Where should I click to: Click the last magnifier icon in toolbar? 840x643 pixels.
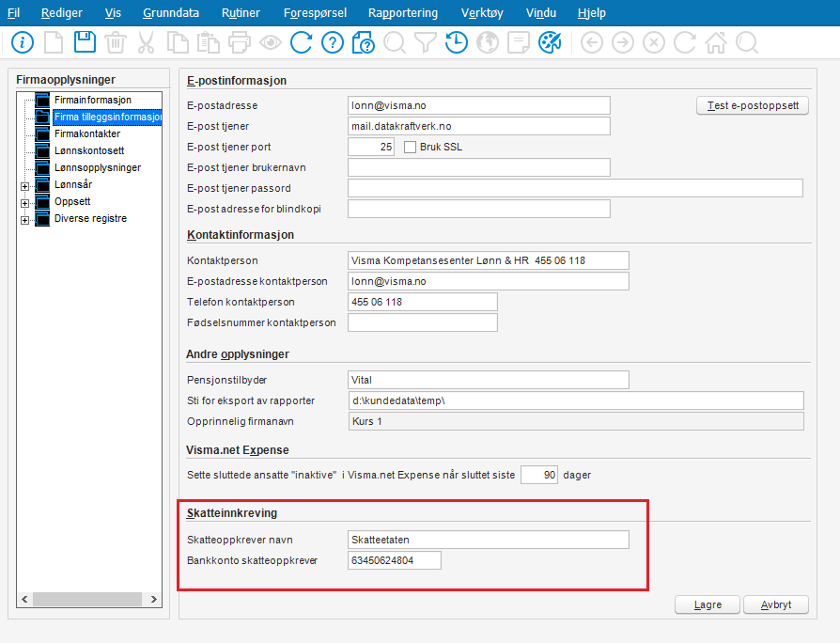tap(747, 42)
